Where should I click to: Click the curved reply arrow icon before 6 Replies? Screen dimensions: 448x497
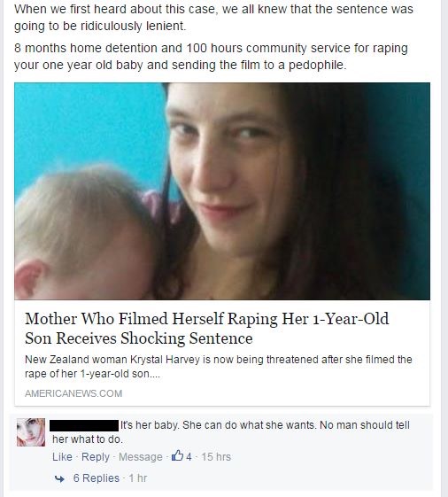59,478
